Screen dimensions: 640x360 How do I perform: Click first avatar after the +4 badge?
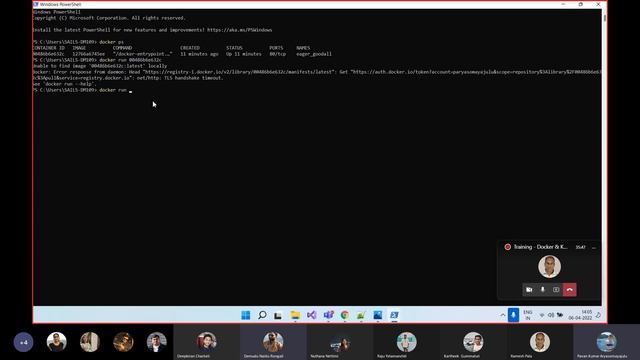(x=56, y=342)
